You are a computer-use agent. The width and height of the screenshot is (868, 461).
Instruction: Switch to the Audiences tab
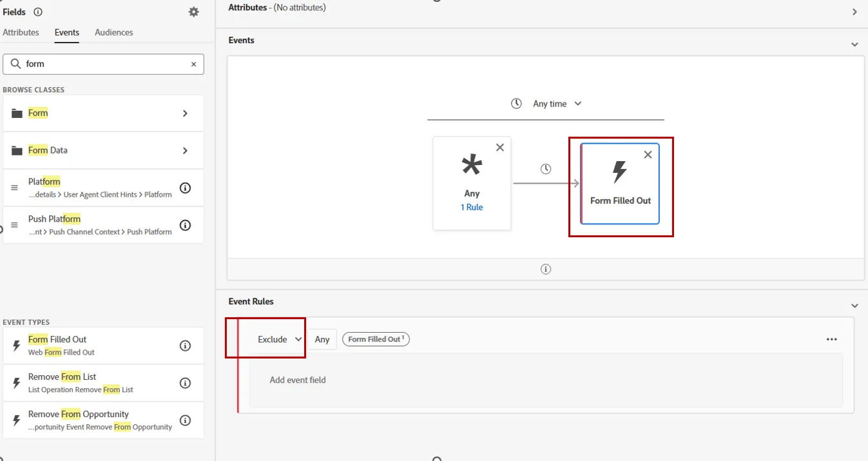coord(114,32)
